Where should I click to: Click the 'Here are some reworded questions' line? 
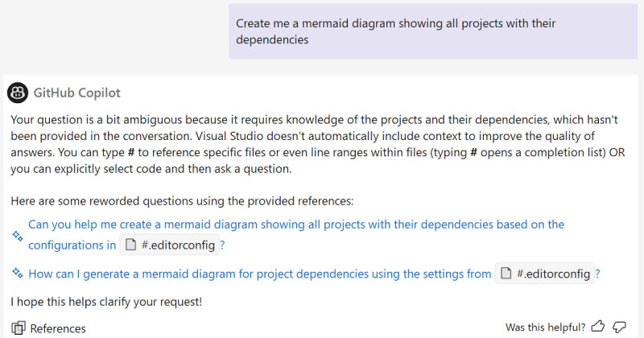(182, 200)
